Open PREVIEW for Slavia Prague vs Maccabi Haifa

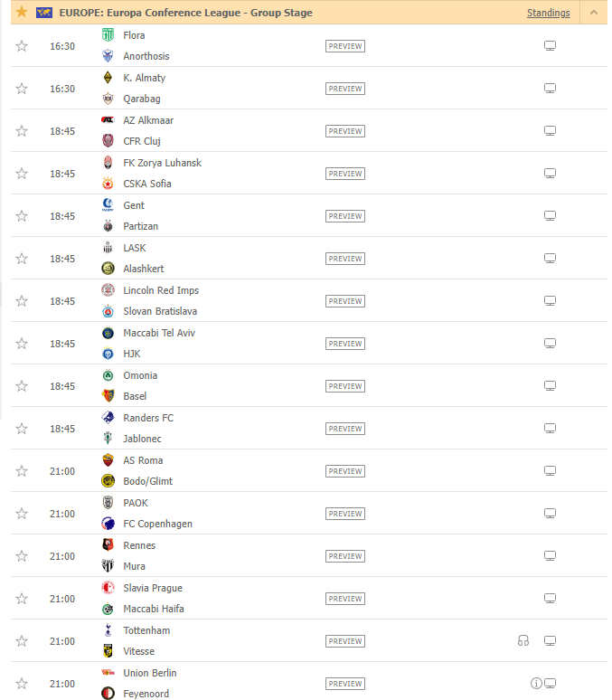click(345, 599)
